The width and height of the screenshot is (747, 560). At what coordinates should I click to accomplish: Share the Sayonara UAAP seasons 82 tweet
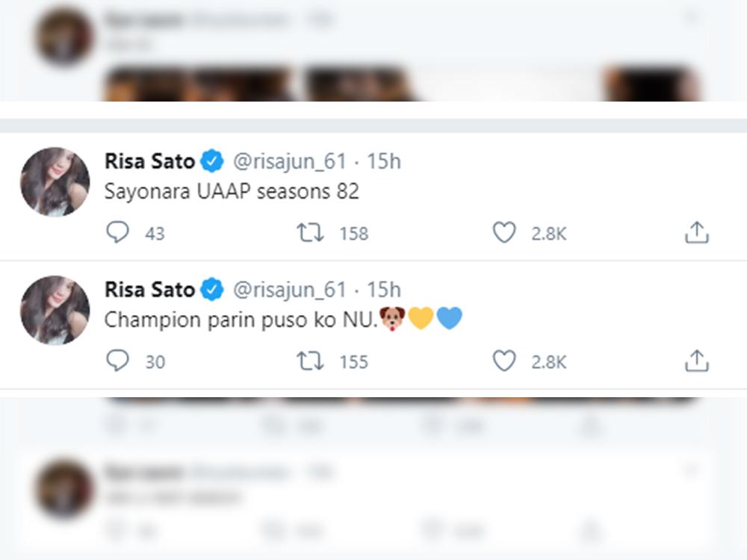coord(696,233)
